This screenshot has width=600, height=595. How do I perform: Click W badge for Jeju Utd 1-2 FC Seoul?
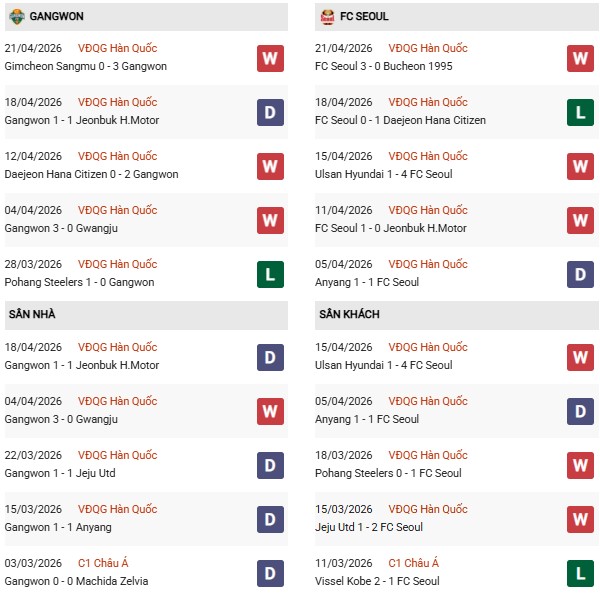(580, 519)
